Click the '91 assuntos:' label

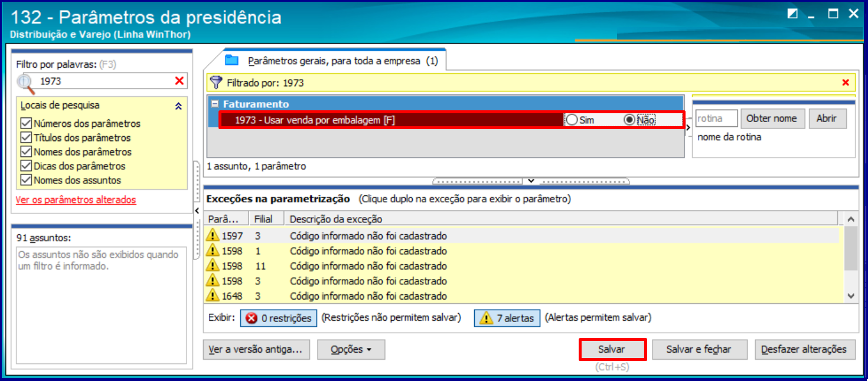(44, 238)
